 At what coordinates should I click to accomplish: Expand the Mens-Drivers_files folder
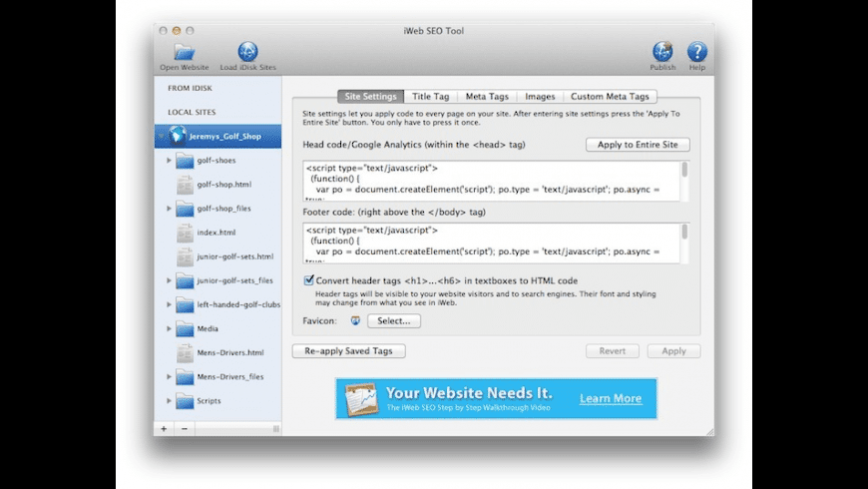[x=169, y=376]
